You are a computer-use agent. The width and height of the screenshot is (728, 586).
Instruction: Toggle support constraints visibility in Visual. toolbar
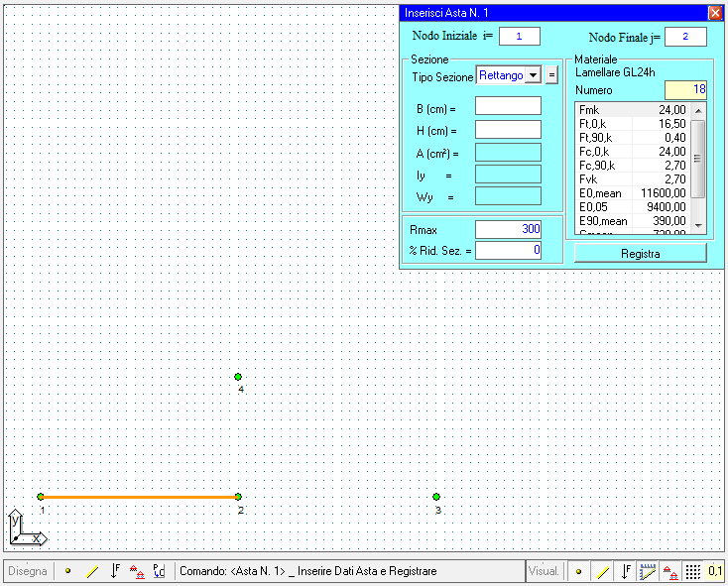coord(669,571)
